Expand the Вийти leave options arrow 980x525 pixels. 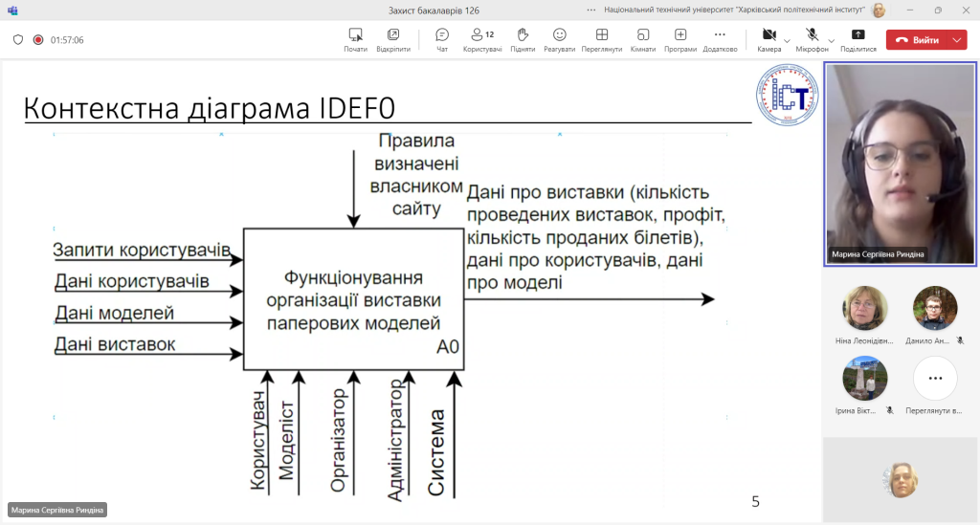point(957,40)
